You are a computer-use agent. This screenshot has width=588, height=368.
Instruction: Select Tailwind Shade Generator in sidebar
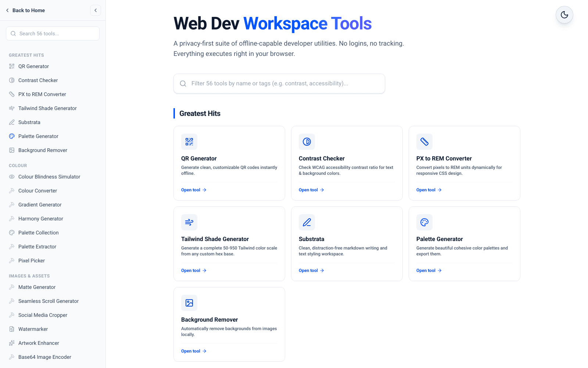53,108
